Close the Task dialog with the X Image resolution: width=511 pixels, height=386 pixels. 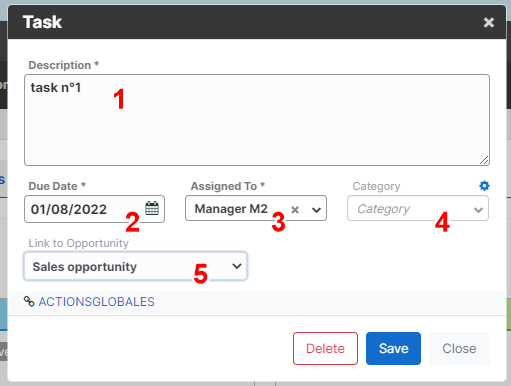click(x=489, y=22)
